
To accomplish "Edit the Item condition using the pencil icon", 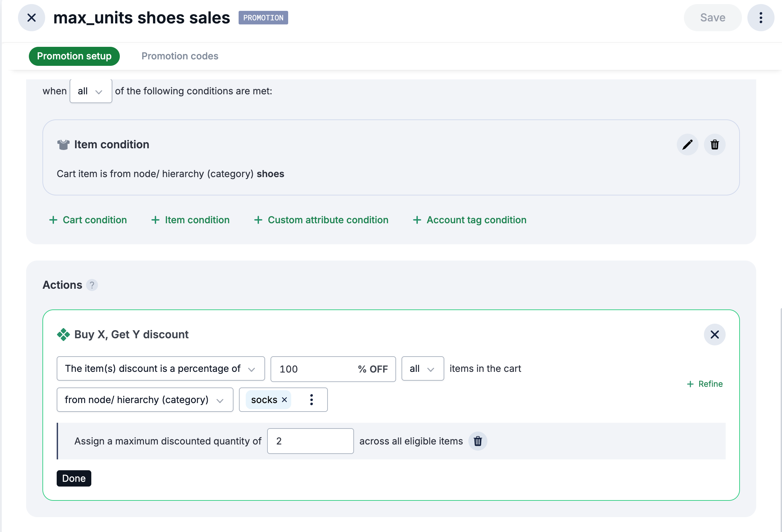I will (687, 144).
